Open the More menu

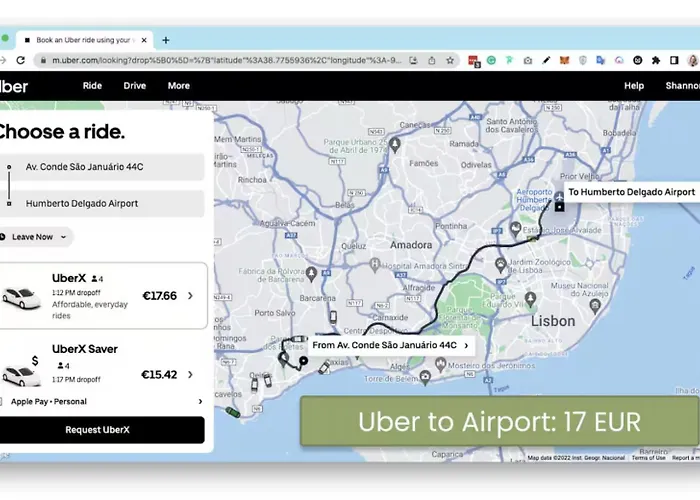(179, 86)
